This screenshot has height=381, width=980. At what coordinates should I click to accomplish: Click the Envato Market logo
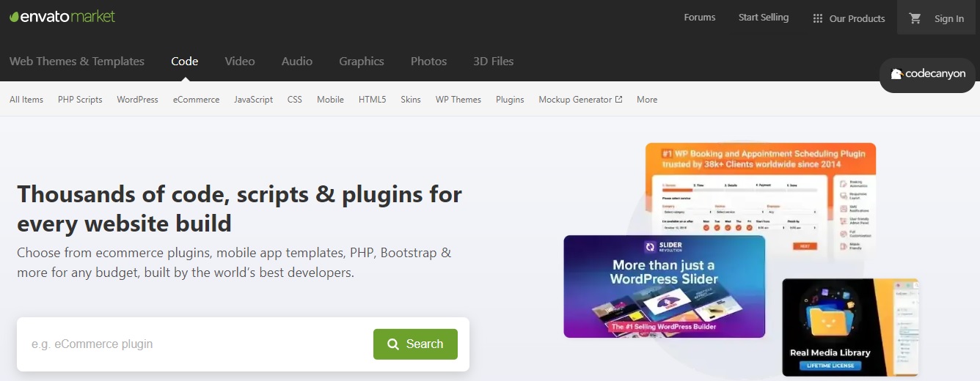click(62, 16)
